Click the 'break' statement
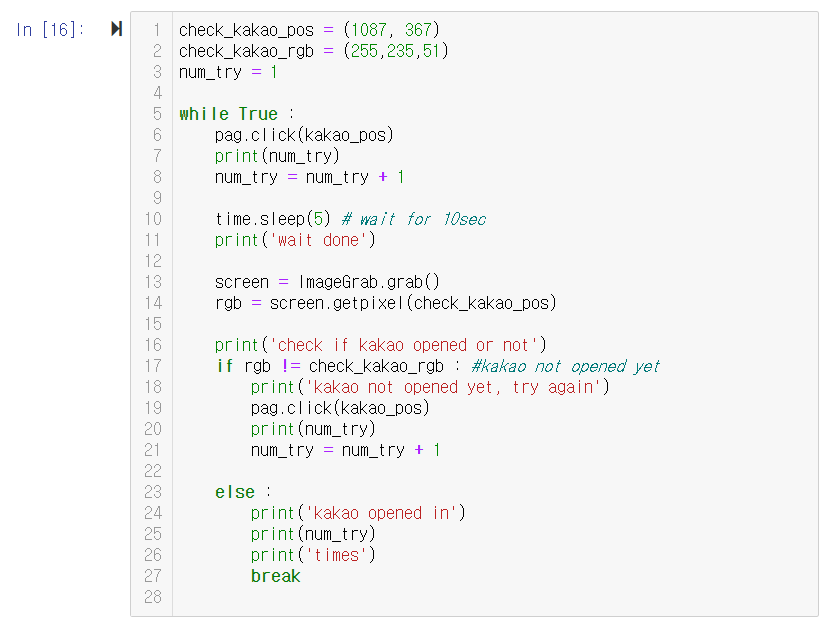The height and width of the screenshot is (627, 828). [x=276, y=576]
